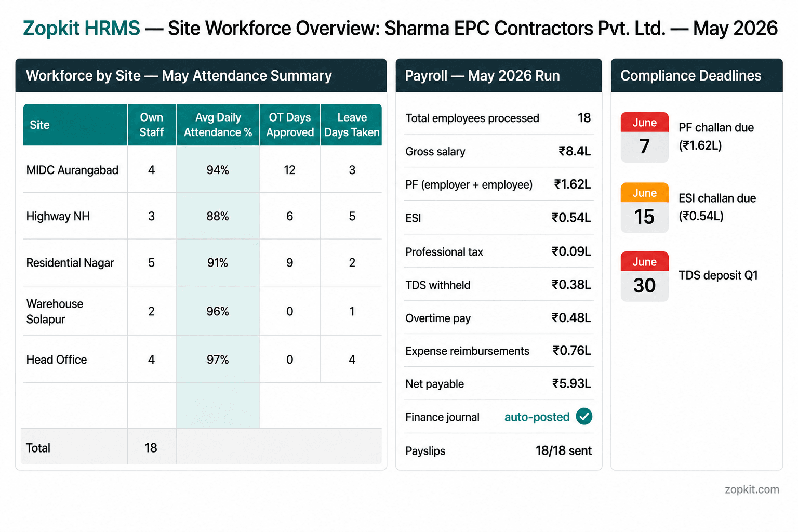Screen dimensions: 798x532
Task: Select the Highway NH site row name
Action: click(58, 216)
